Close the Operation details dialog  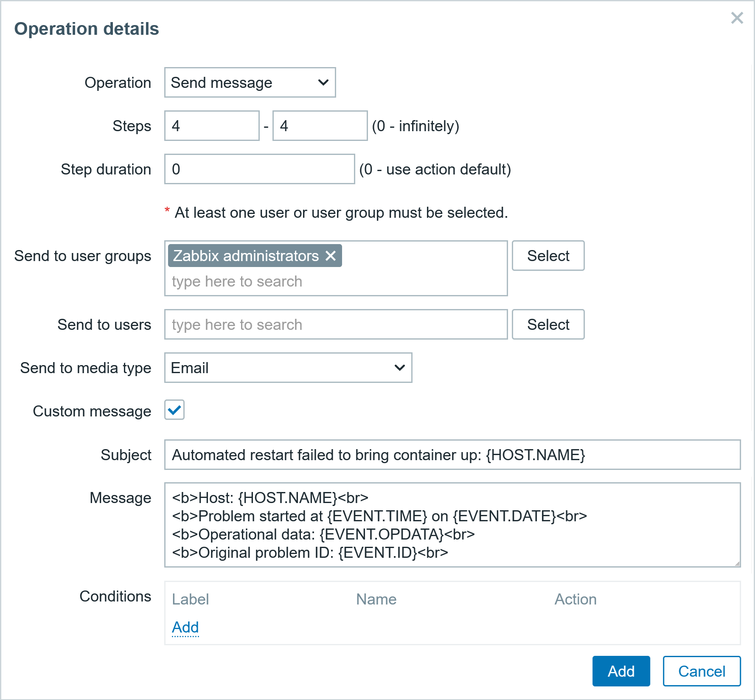click(737, 18)
